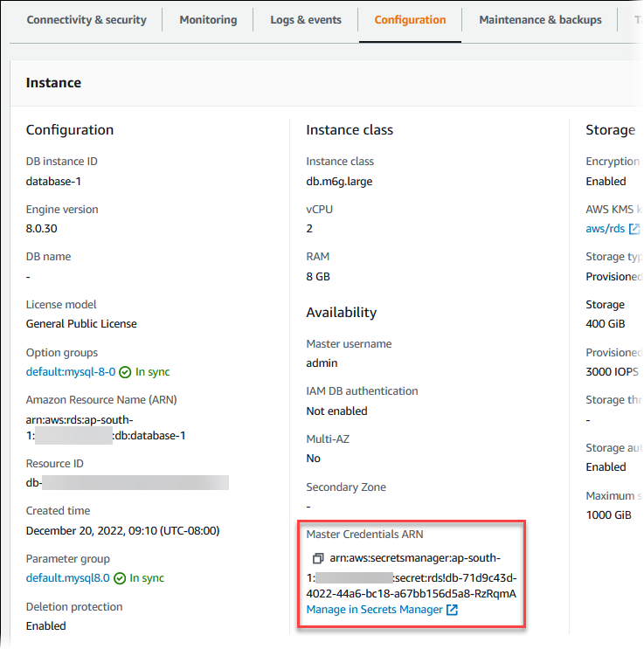
Task: Click the Instance section header
Action: click(x=53, y=83)
